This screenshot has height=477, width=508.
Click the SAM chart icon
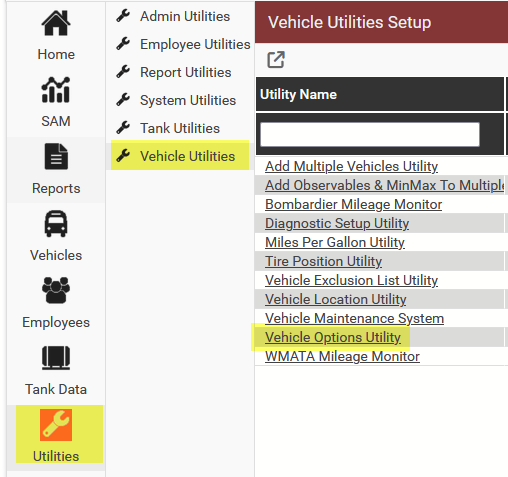coord(56,90)
